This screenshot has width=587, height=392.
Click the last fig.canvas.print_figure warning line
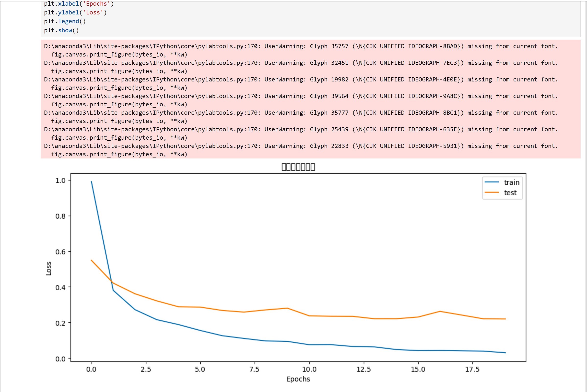point(119,154)
